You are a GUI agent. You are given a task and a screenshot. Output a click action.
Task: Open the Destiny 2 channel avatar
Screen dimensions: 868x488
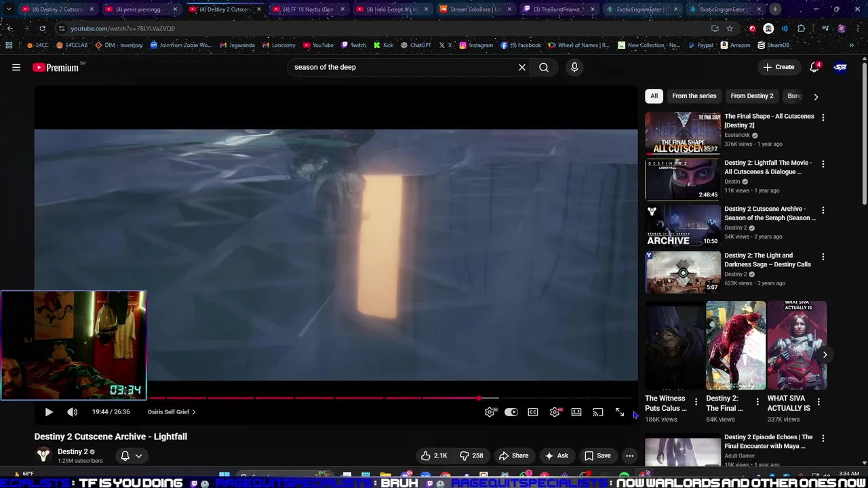pyautogui.click(x=43, y=455)
